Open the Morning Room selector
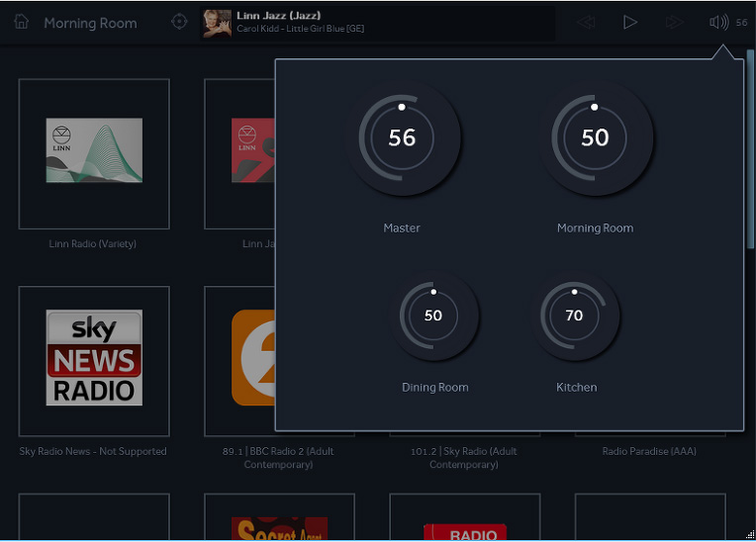The image size is (756, 542). coord(90,23)
